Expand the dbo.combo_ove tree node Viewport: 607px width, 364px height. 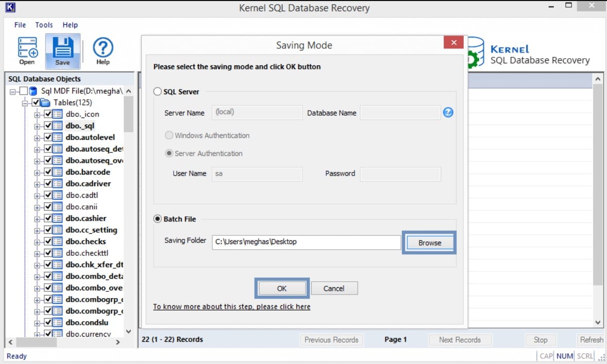point(37,288)
